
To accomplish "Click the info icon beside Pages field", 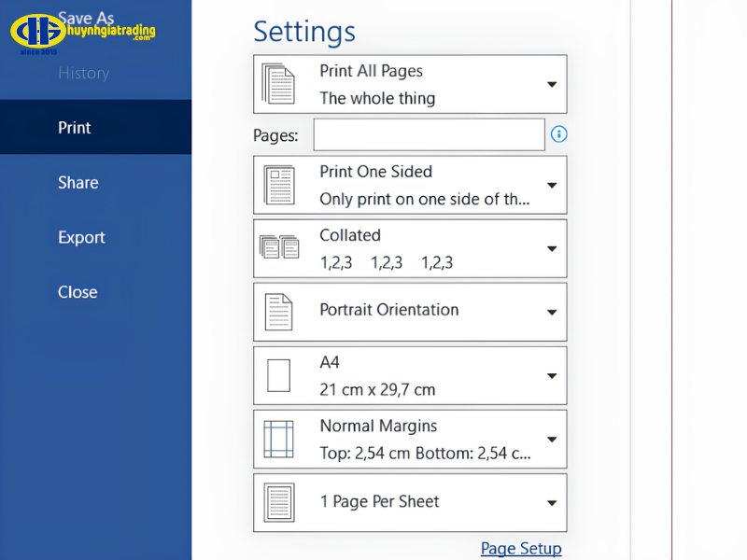I will [x=559, y=134].
